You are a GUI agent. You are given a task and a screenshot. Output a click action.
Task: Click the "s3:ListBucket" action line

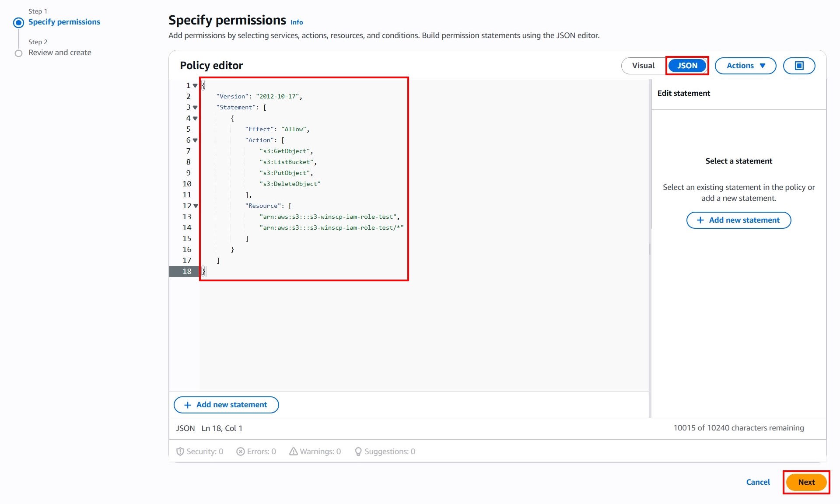[288, 162]
